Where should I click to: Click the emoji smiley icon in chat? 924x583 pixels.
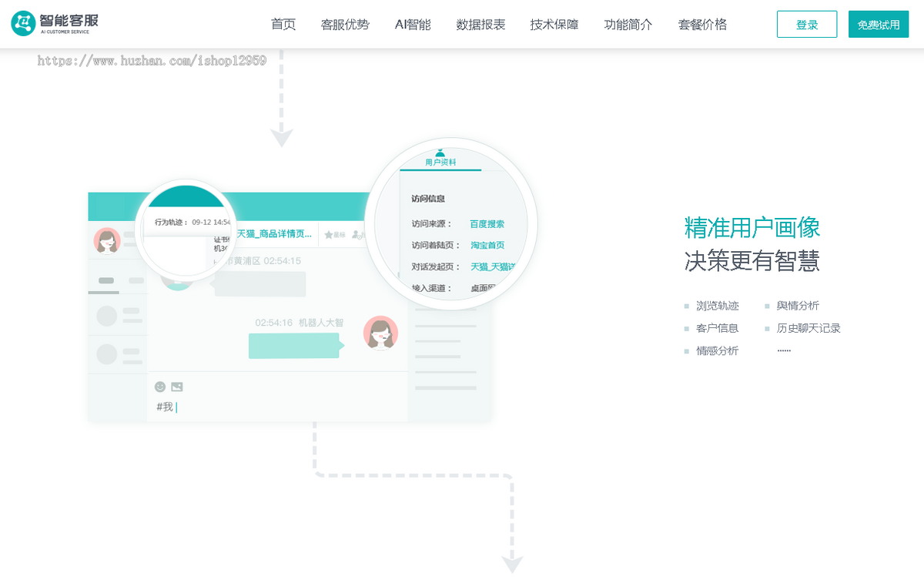pyautogui.click(x=160, y=387)
